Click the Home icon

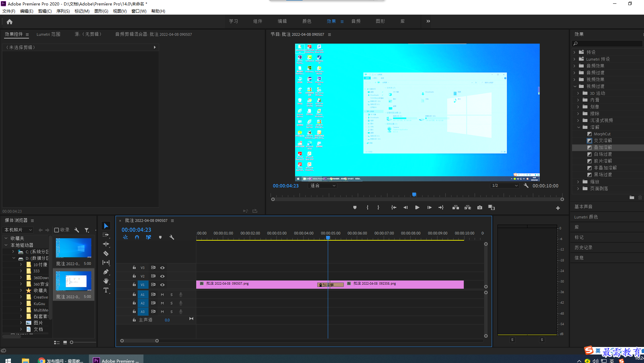[x=10, y=21]
